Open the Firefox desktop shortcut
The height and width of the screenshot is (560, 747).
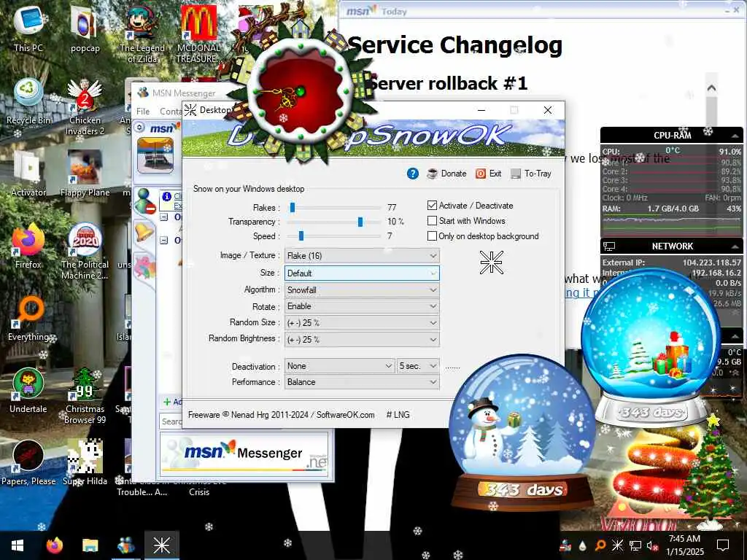(x=28, y=247)
